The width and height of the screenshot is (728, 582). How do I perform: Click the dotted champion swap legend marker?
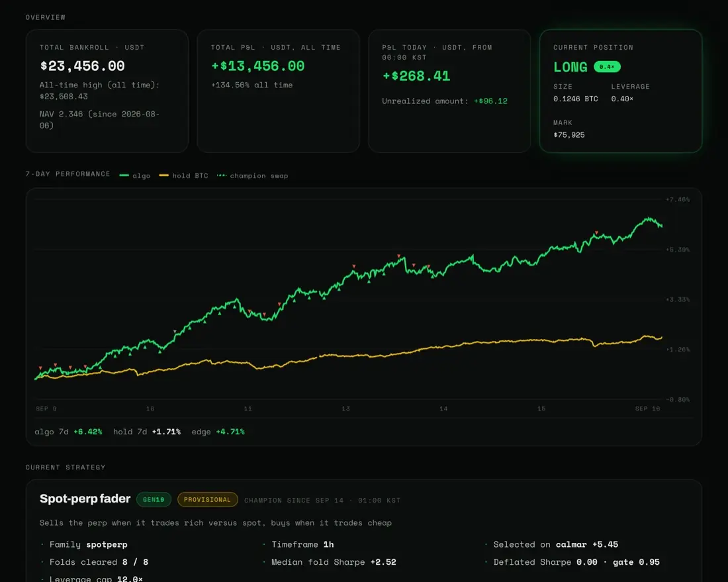coord(222,175)
